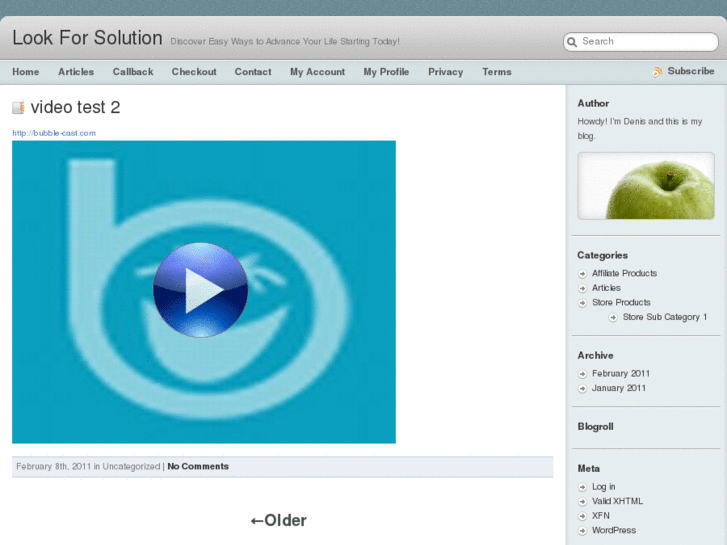Click the arrow bullet beside Affiliate Products
Viewport: 727px width, 545px height.
pos(582,274)
